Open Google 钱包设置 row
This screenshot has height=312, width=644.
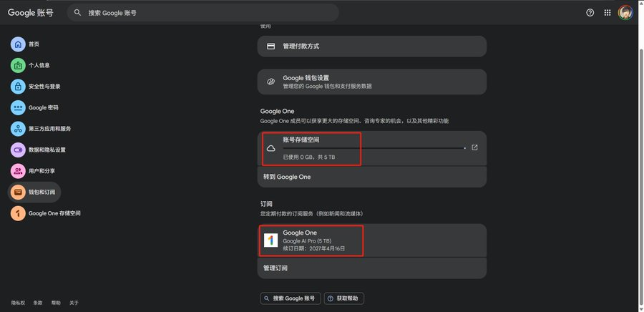click(x=371, y=82)
